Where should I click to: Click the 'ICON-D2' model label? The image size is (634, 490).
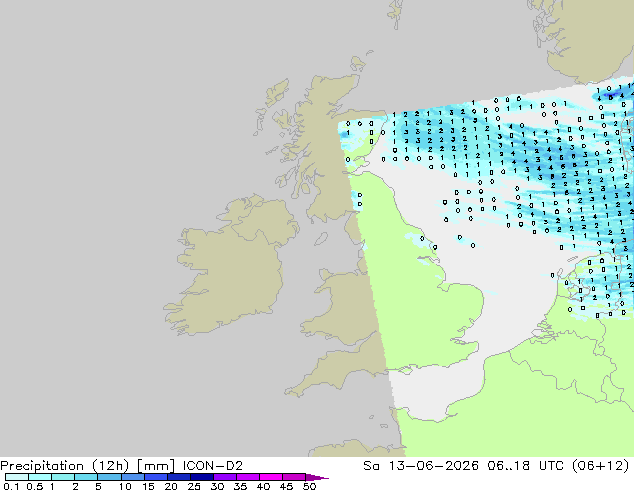tap(213, 466)
